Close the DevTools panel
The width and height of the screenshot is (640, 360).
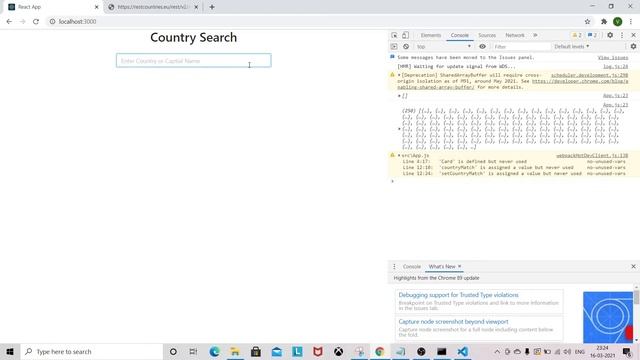coord(633,35)
